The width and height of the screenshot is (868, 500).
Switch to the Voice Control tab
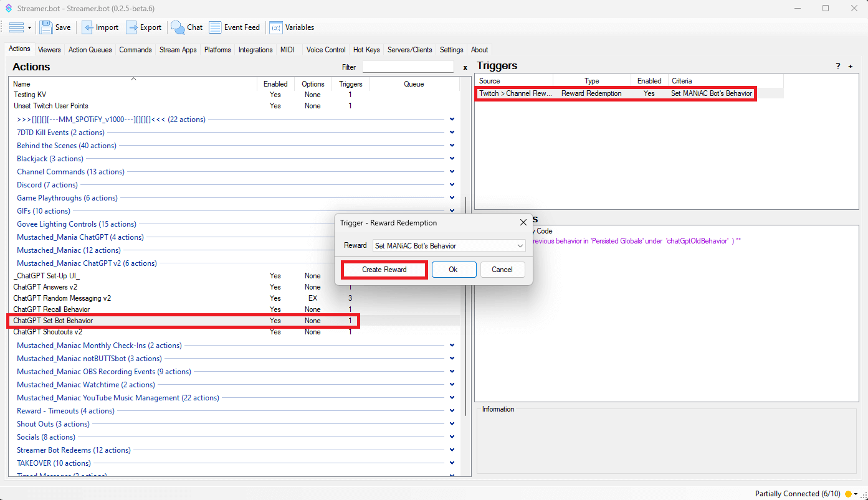325,50
